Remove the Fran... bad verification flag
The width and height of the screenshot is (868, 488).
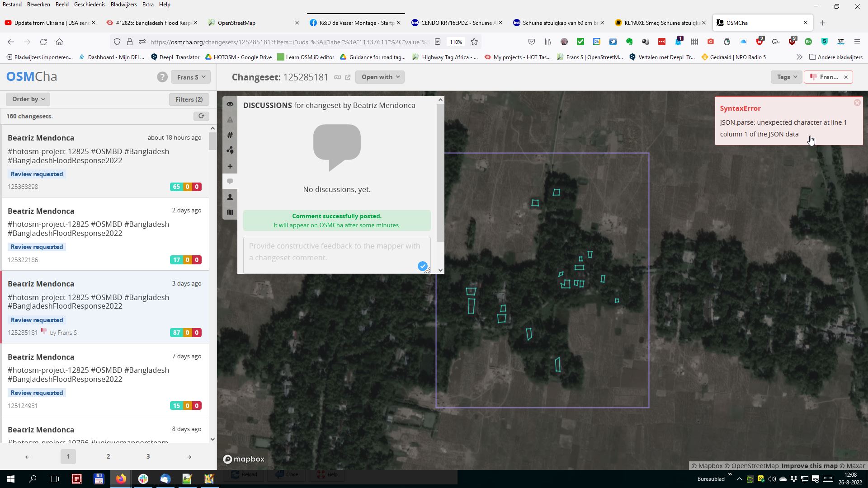tap(846, 77)
